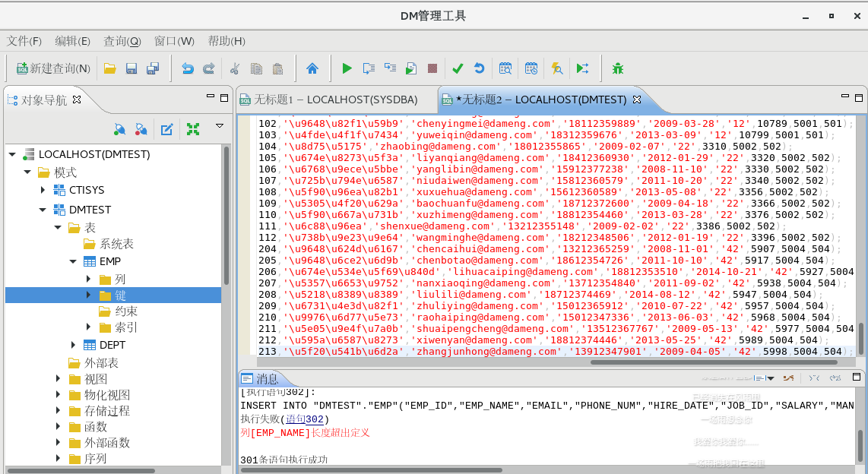The width and height of the screenshot is (868, 474).
Task: Collapse the 模式 folder node
Action: tap(27, 172)
